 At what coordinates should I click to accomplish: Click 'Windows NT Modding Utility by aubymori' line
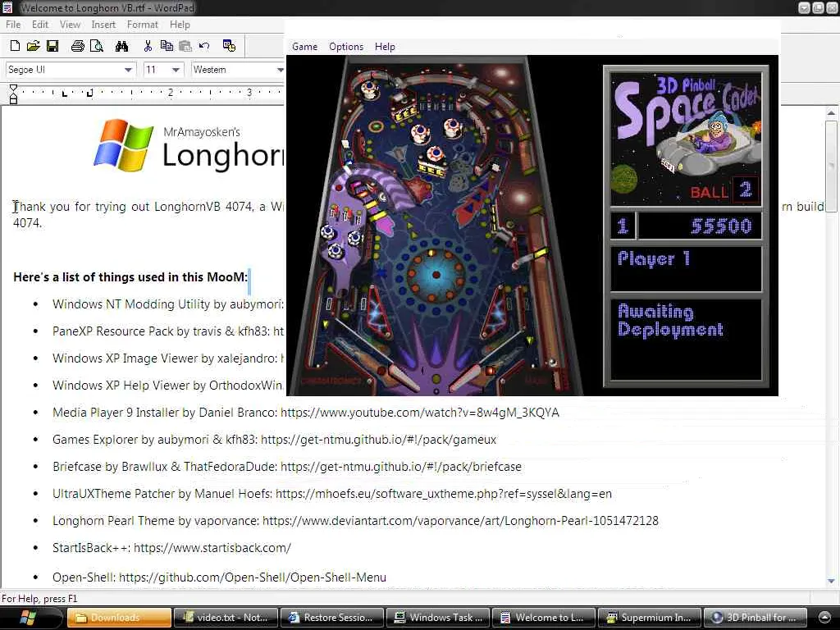click(167, 304)
